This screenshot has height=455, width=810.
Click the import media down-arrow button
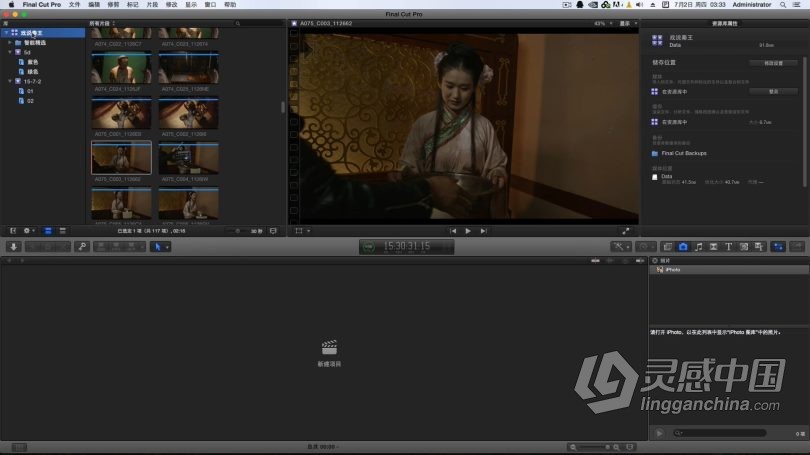click(13, 247)
